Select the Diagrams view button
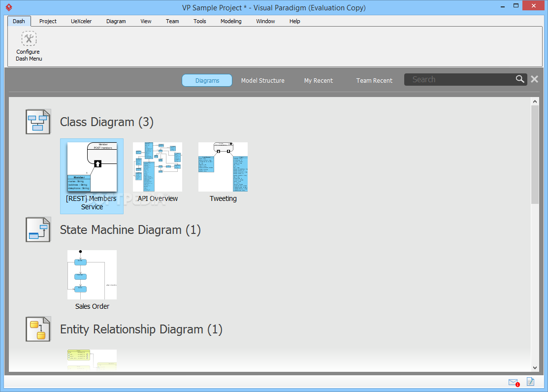Screen dimensions: 548x392 point(207,80)
